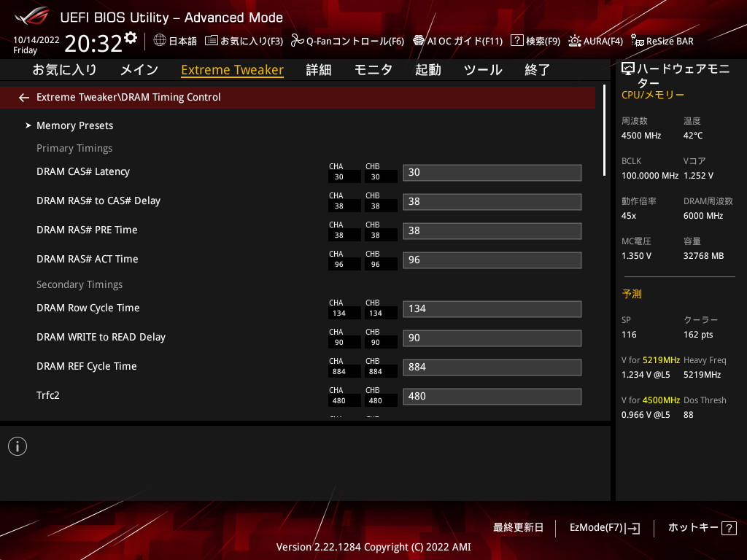The image size is (747, 560).
Task: Click the settings list scrollbar
Action: [604, 131]
